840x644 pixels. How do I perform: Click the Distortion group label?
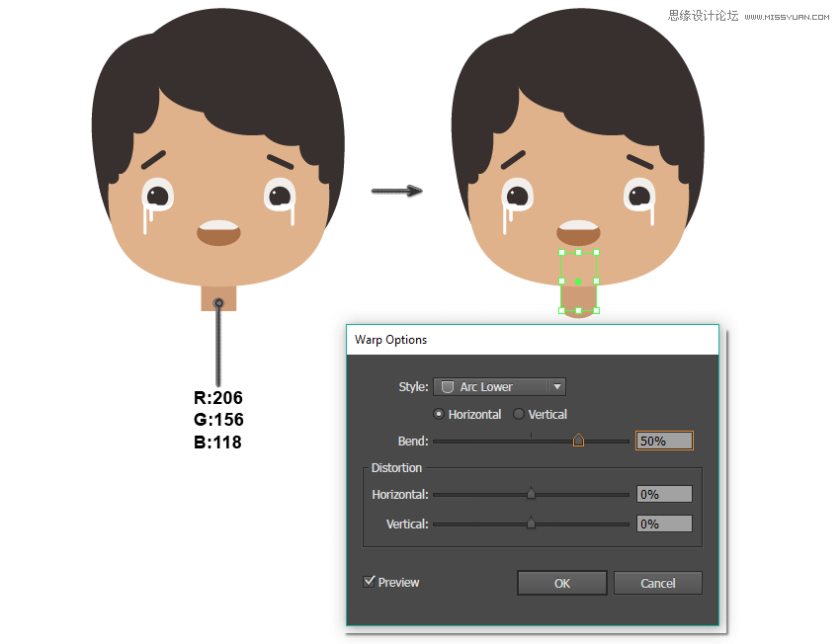[396, 468]
